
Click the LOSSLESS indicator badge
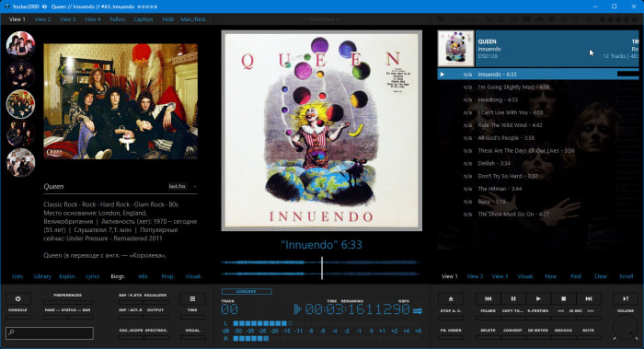pyautogui.click(x=247, y=292)
